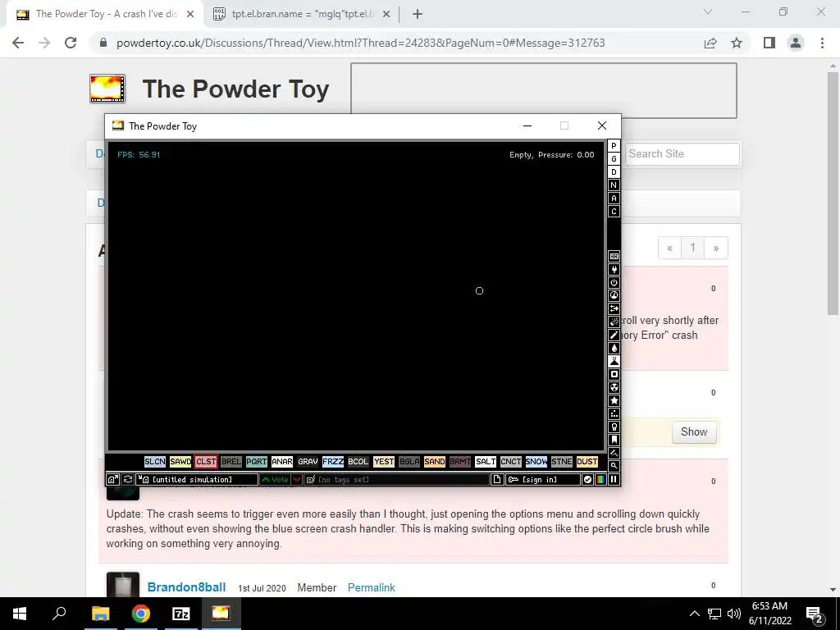Open the Game of Life menu
This screenshot has height=630, width=840.
coord(614,413)
